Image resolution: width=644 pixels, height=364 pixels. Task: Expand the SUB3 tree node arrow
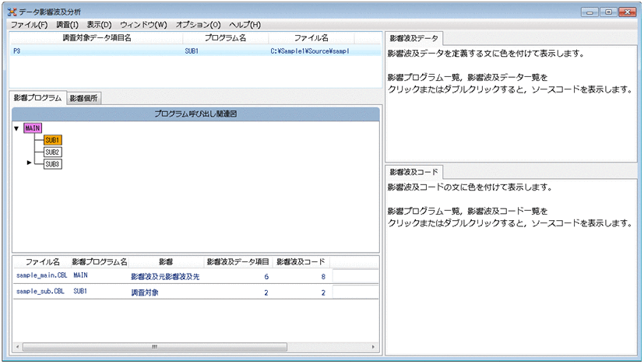29,163
